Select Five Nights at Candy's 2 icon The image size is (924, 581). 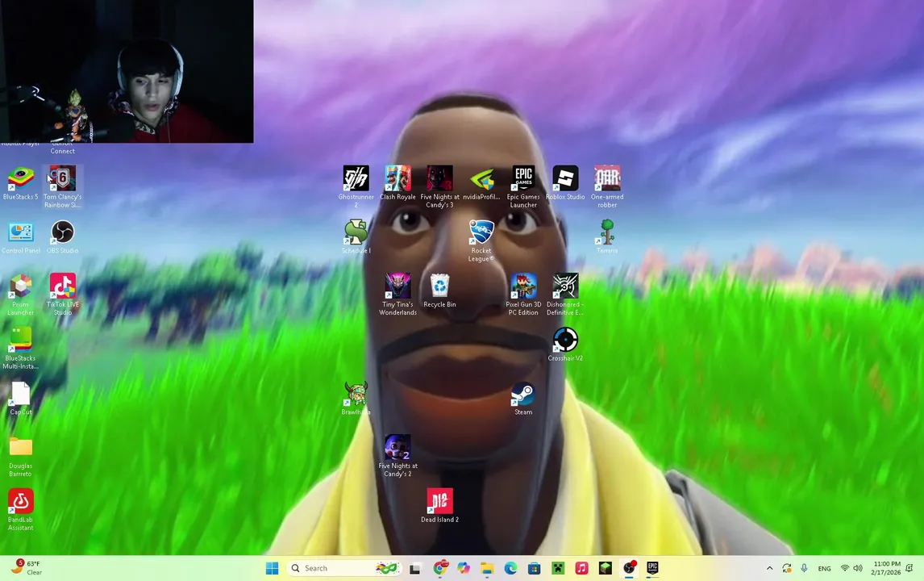pyautogui.click(x=397, y=457)
